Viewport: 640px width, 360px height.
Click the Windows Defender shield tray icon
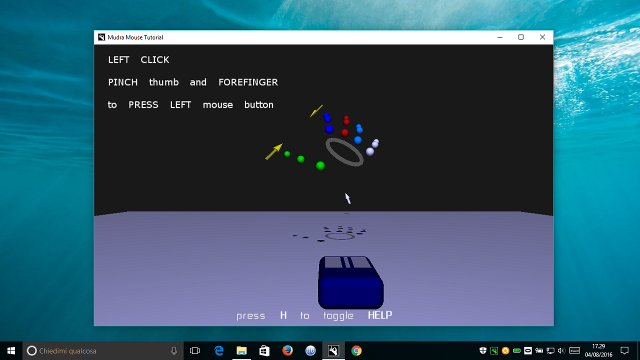pos(483,351)
